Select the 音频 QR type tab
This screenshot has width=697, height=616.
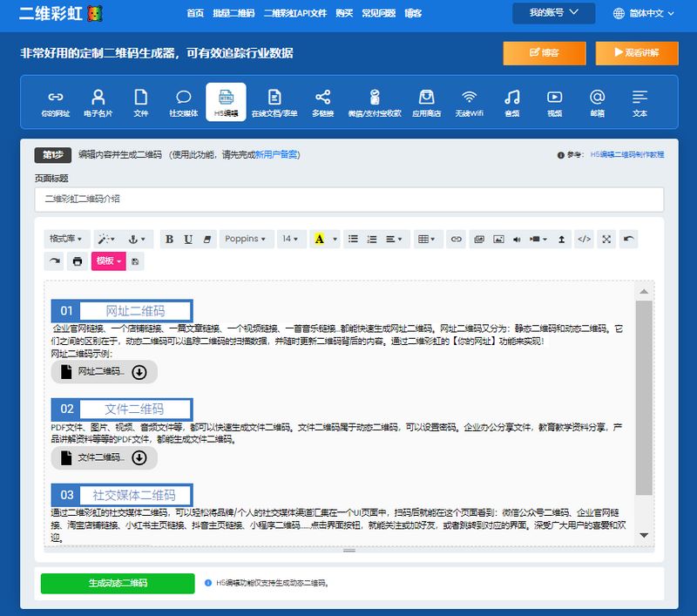tap(512, 103)
